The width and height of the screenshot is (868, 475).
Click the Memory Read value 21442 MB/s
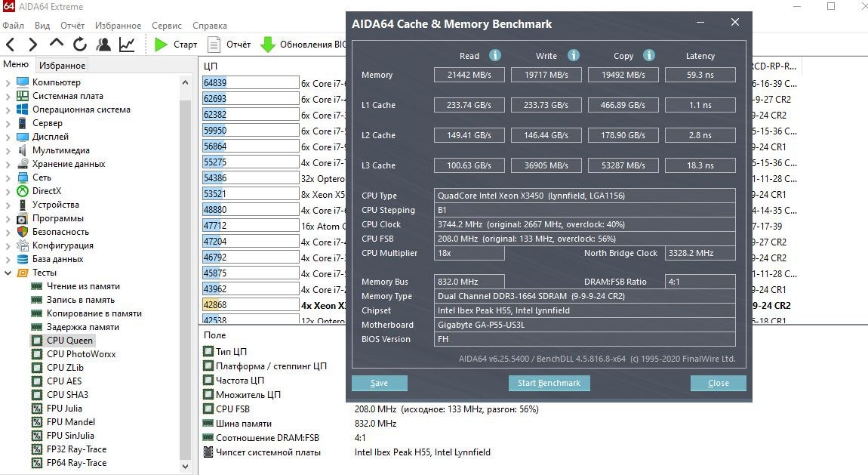469,75
